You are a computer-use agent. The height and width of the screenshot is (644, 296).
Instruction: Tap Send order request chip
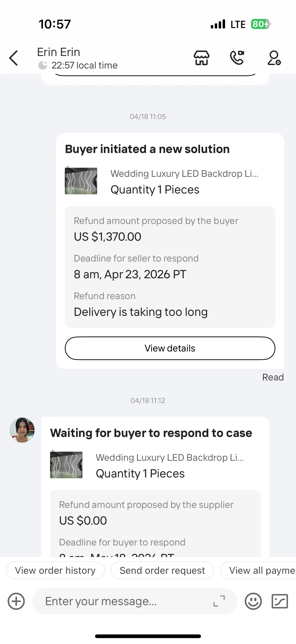162,571
